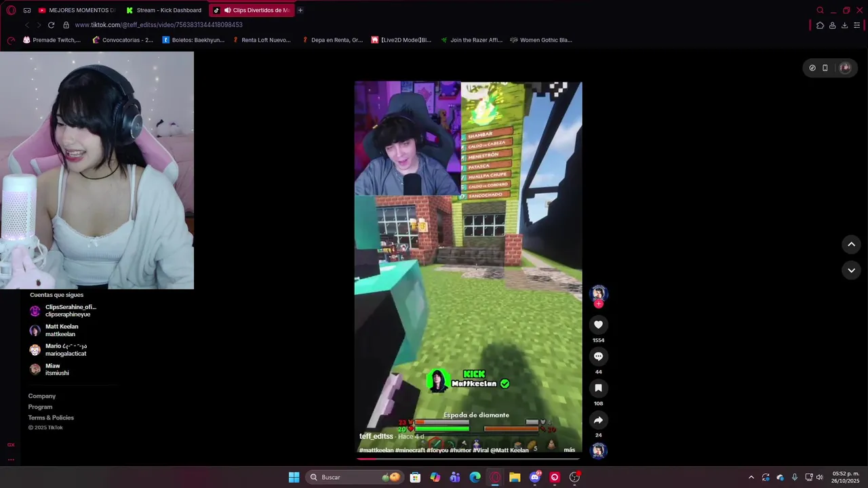Switch to the Stream - Kick Dashboard tab

[x=164, y=10]
